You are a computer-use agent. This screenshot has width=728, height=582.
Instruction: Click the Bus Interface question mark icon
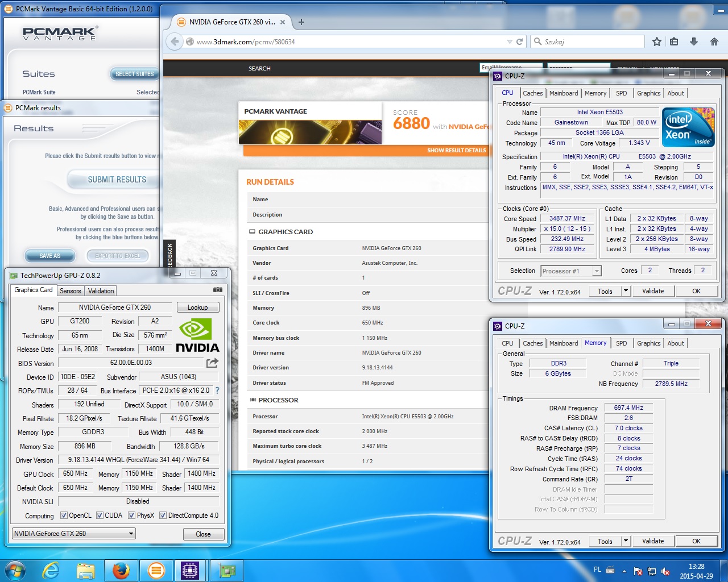coord(217,390)
